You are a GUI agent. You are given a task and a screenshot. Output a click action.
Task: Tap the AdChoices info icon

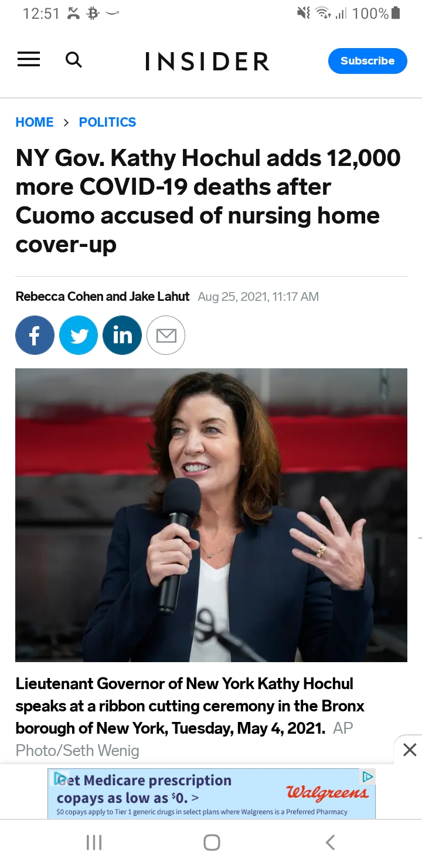pos(367,777)
